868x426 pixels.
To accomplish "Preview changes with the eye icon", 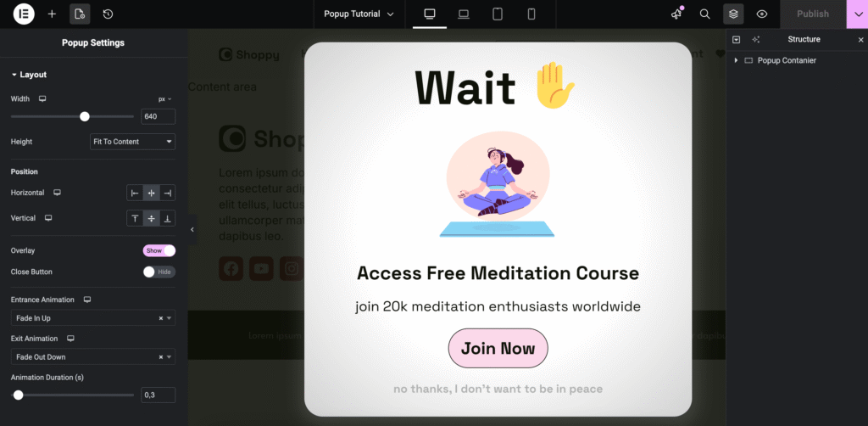I will tap(762, 14).
